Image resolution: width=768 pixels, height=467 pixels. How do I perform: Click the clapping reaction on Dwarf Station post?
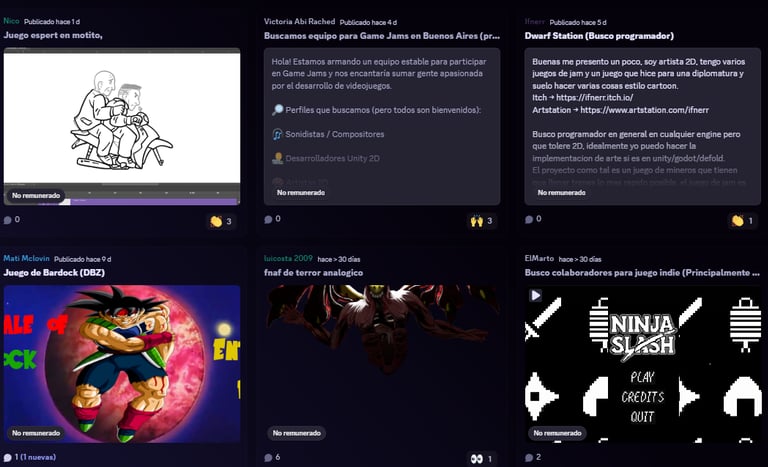click(743, 221)
